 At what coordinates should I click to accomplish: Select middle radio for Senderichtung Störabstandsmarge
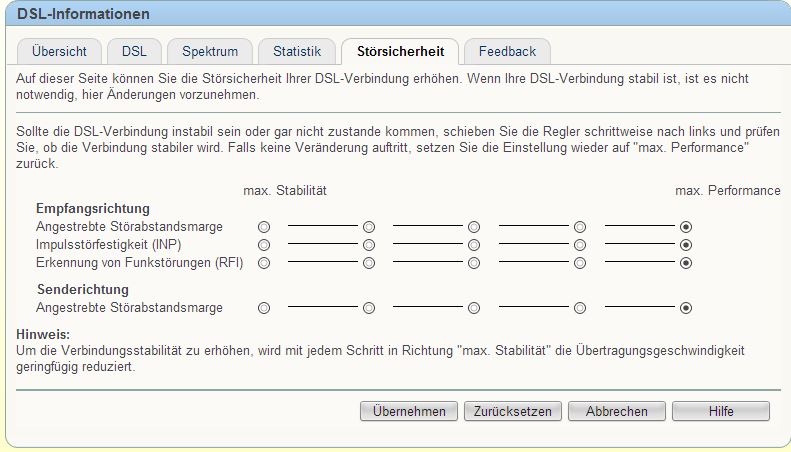click(x=474, y=308)
